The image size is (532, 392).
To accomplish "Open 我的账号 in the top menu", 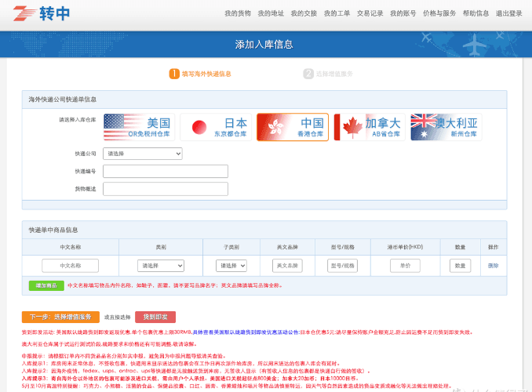I will (403, 13).
